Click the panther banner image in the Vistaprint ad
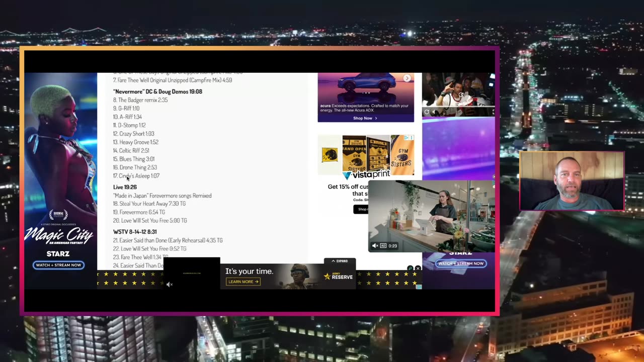This screenshot has width=644, height=362. [330, 154]
